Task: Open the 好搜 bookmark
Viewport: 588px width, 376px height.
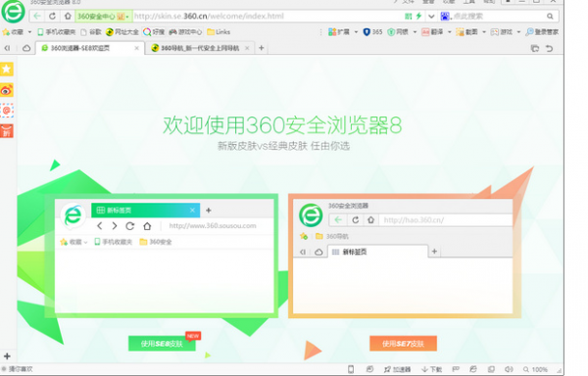Action: click(x=154, y=32)
